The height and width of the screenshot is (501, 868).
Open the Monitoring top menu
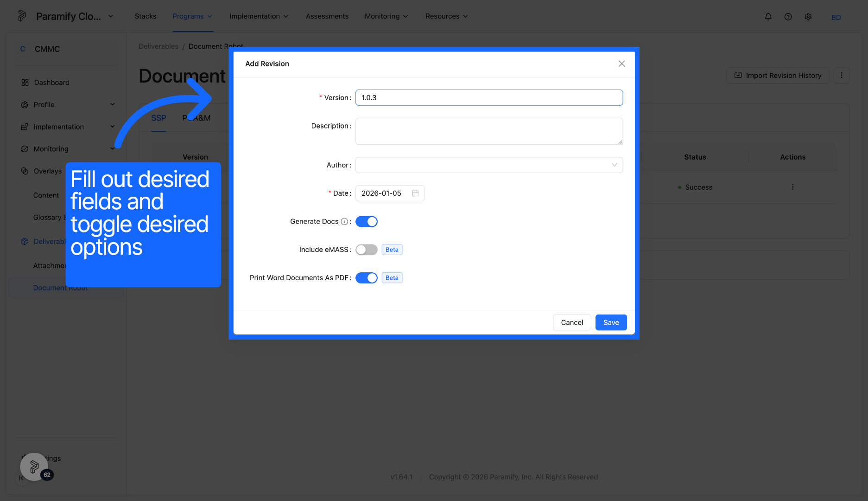point(386,16)
